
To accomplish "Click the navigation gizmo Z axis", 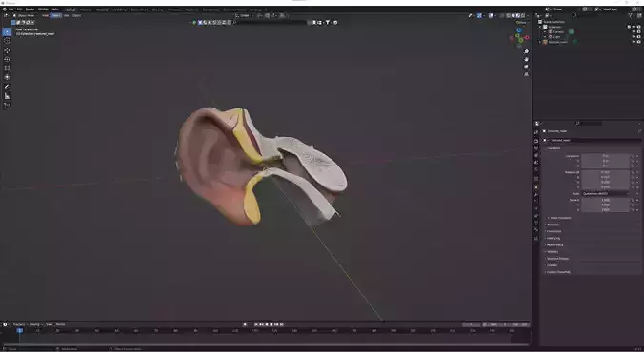I will pyautogui.click(x=519, y=30).
